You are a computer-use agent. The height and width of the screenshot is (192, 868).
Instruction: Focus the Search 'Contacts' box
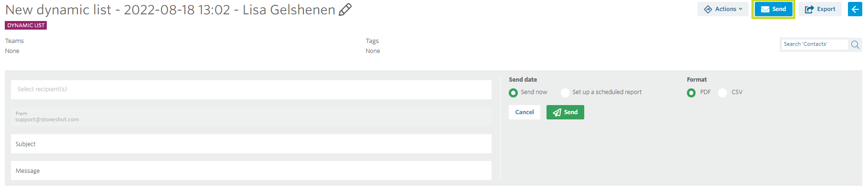(814, 44)
